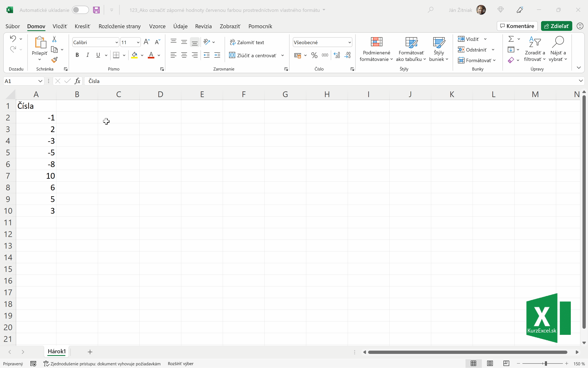Toggle Zalomiť text wrapping
This screenshot has height=368, width=588.
click(247, 42)
